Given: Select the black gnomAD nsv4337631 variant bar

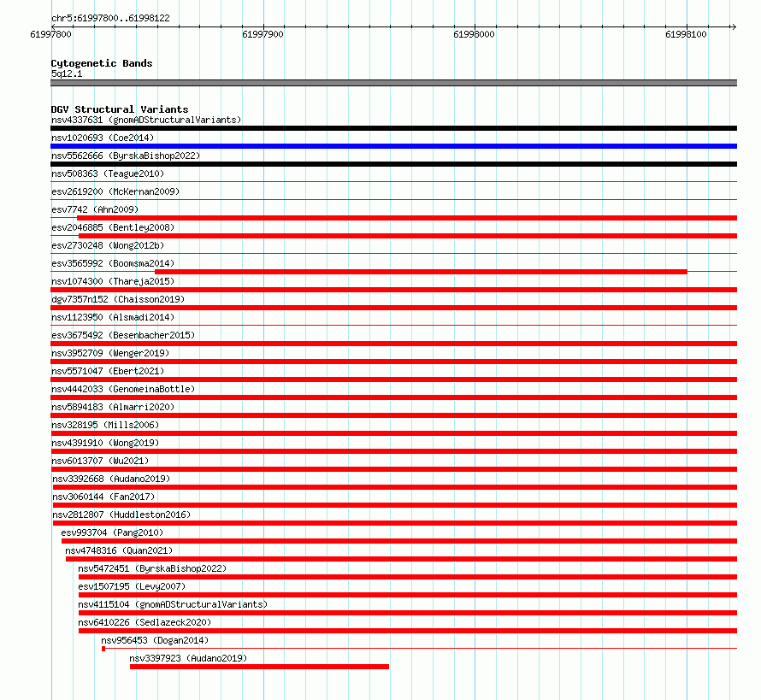Looking at the screenshot, I should pos(393,128).
